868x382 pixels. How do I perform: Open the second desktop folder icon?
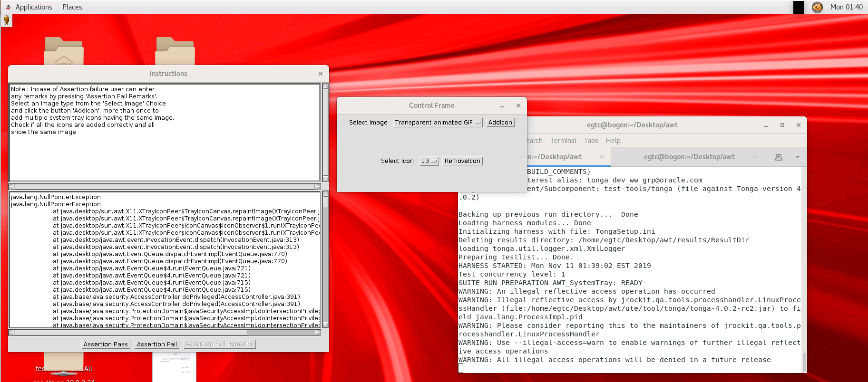[x=175, y=51]
